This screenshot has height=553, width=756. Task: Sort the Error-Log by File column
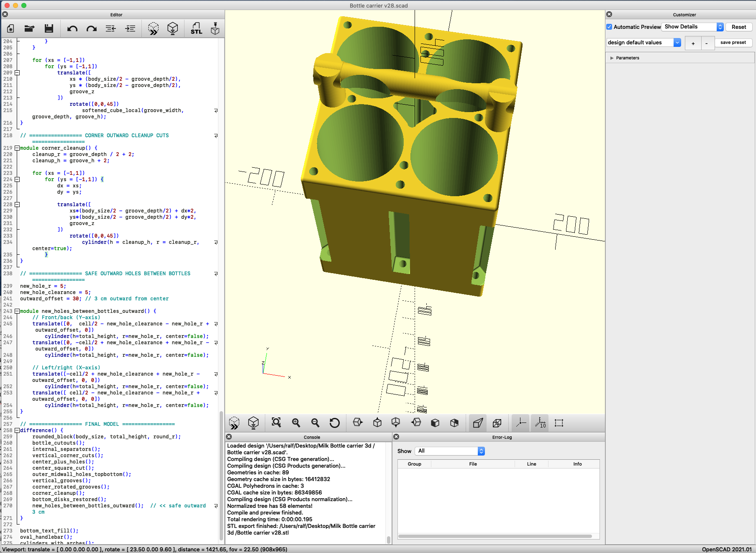point(473,464)
